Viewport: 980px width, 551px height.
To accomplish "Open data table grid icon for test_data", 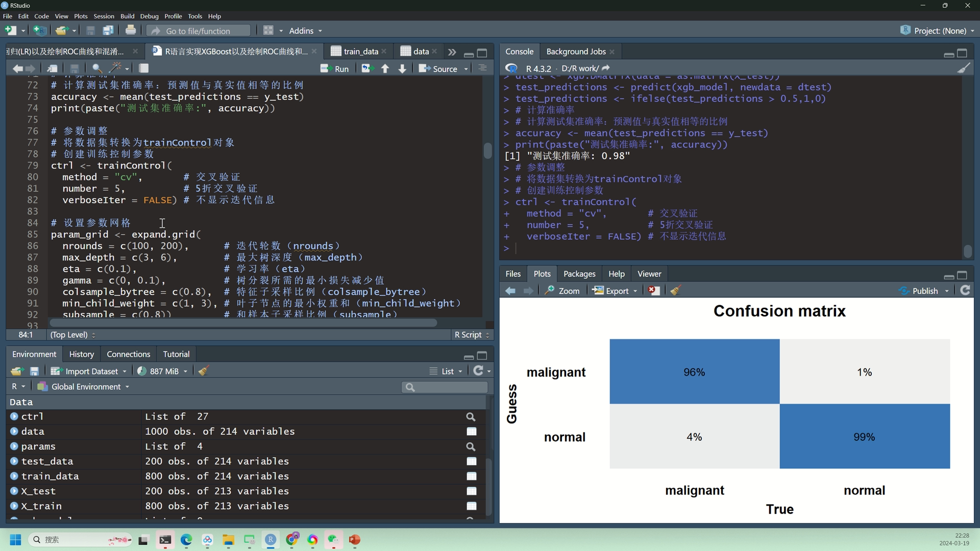I will [x=471, y=461].
